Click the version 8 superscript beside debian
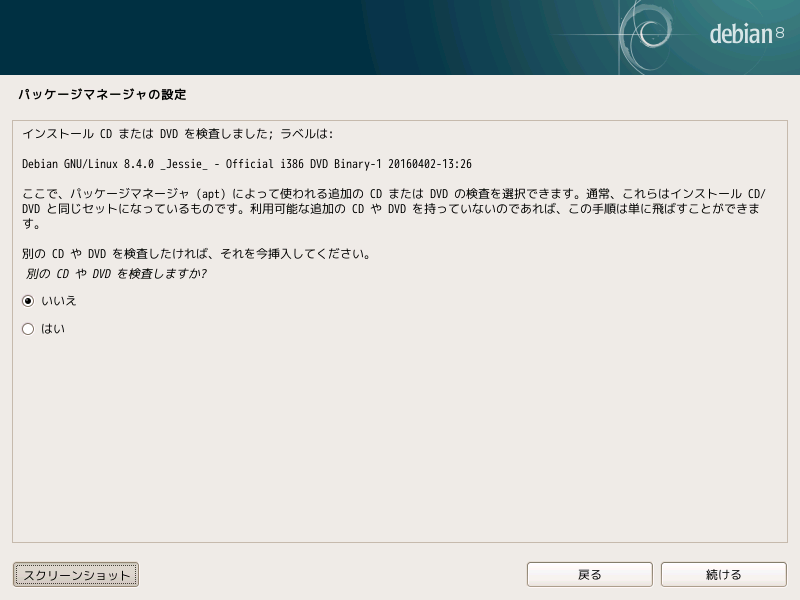 [x=780, y=32]
